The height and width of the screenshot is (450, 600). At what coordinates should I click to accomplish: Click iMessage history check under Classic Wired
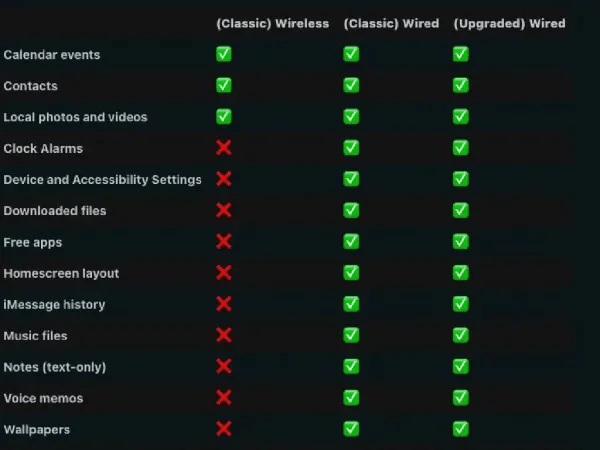[351, 304]
